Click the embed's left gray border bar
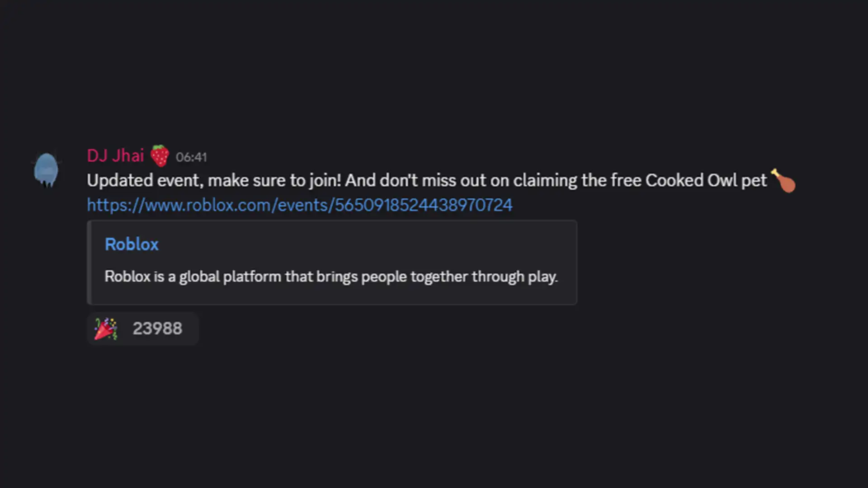The image size is (868, 488). pos(89,263)
